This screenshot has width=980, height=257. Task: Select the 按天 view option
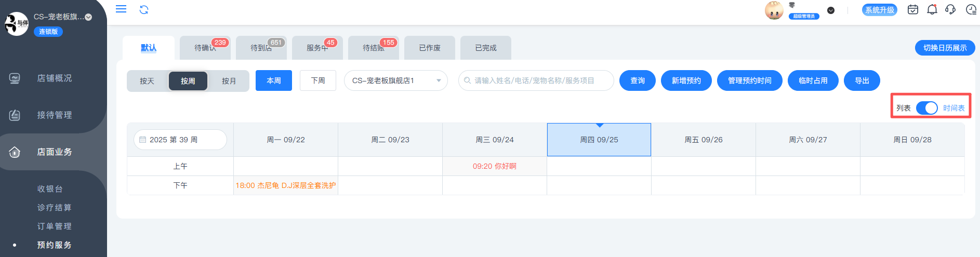point(147,81)
